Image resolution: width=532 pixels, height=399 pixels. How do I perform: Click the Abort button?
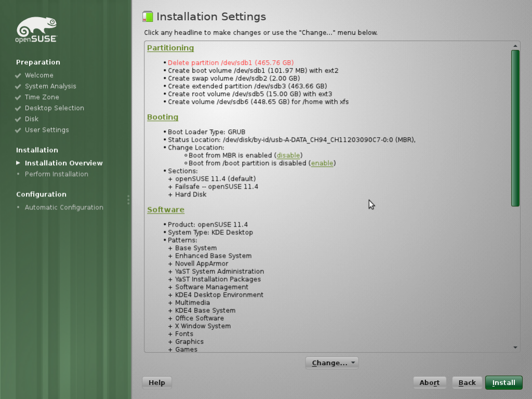[x=429, y=382]
